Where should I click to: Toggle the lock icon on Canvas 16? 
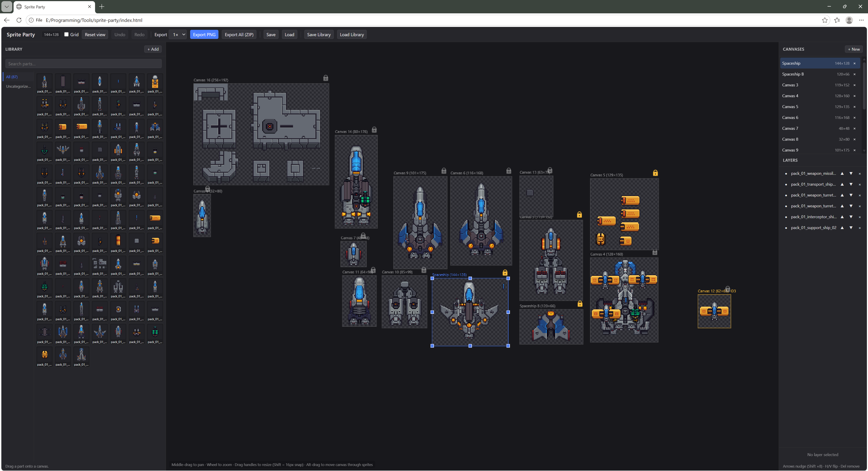326,78
